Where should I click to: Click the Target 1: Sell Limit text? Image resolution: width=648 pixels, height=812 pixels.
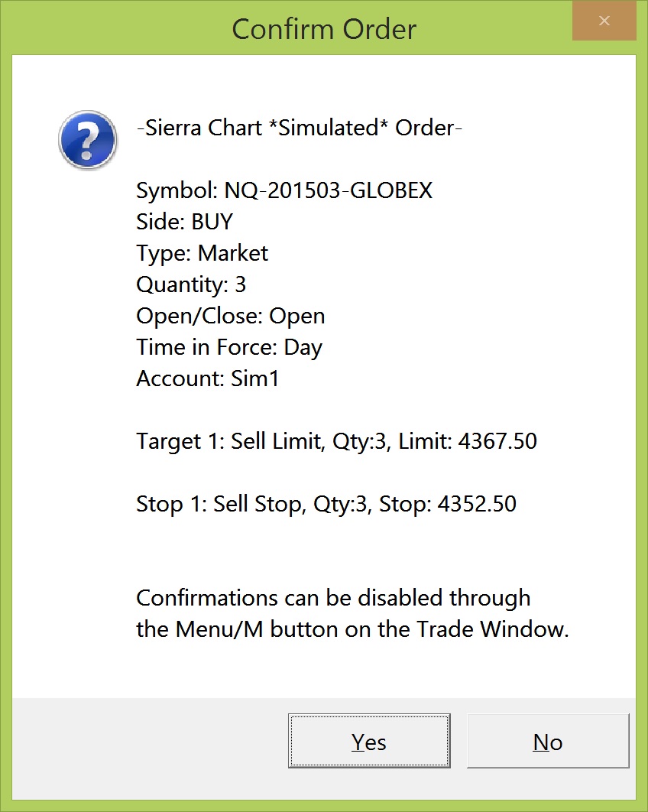229,441
